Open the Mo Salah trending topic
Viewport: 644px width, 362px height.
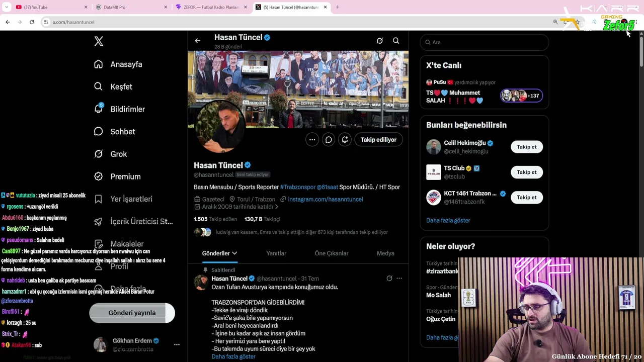[439, 295]
